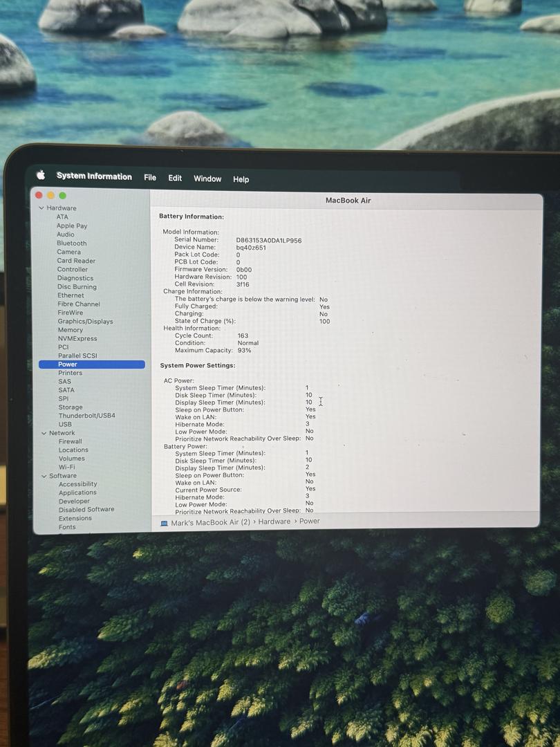Click the System Power Settings heading
The height and width of the screenshot is (747, 560).
pyautogui.click(x=198, y=365)
